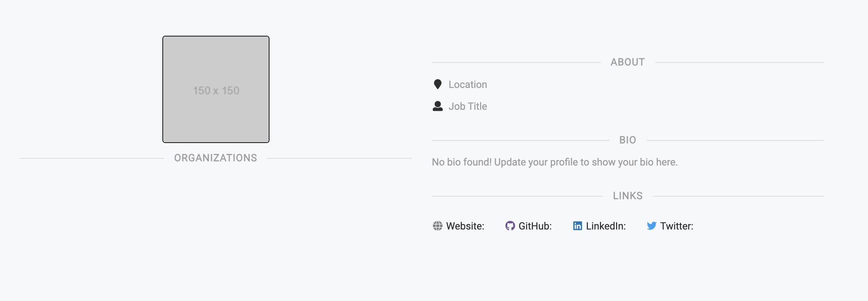
Task: Select the GitHub logo icon
Action: pos(511,226)
